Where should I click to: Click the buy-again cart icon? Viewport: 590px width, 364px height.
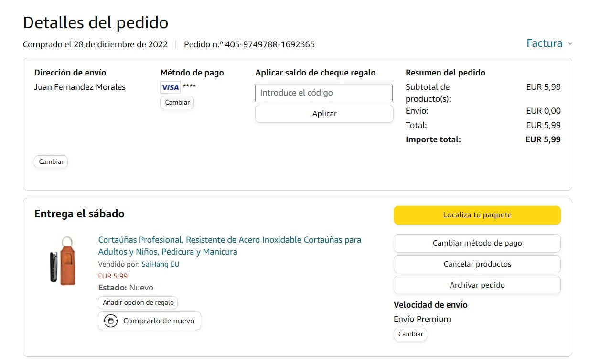(111, 321)
